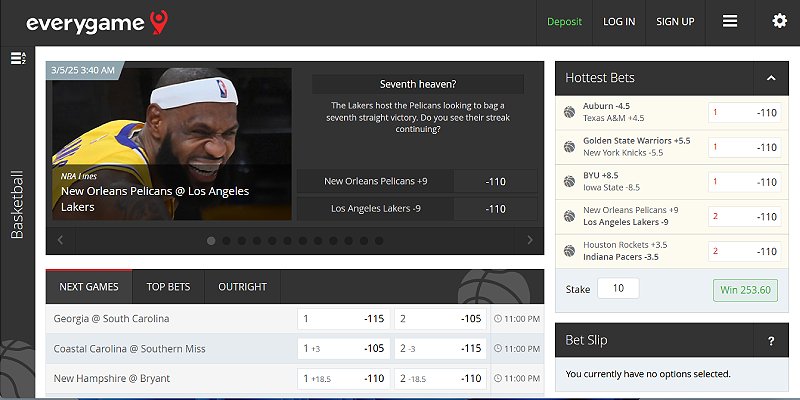Image resolution: width=800 pixels, height=400 pixels.
Task: Select the tenth carousel dot
Action: coord(348,241)
